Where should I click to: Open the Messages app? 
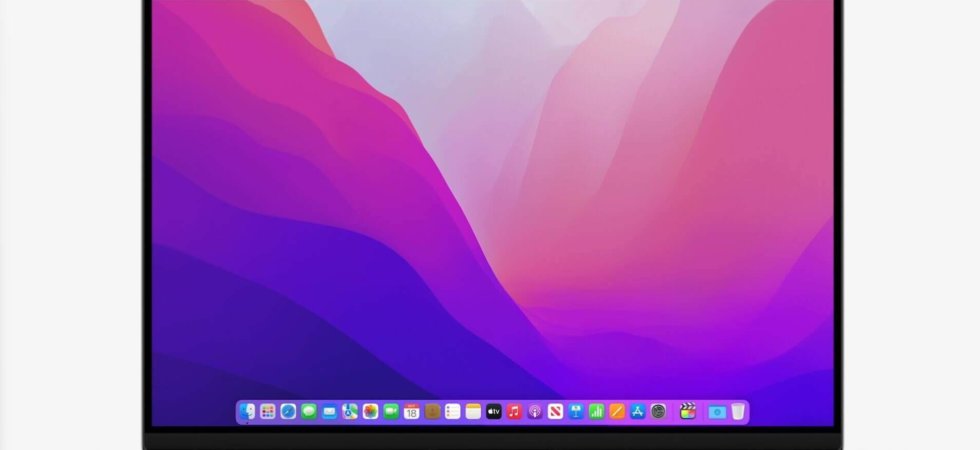309,411
